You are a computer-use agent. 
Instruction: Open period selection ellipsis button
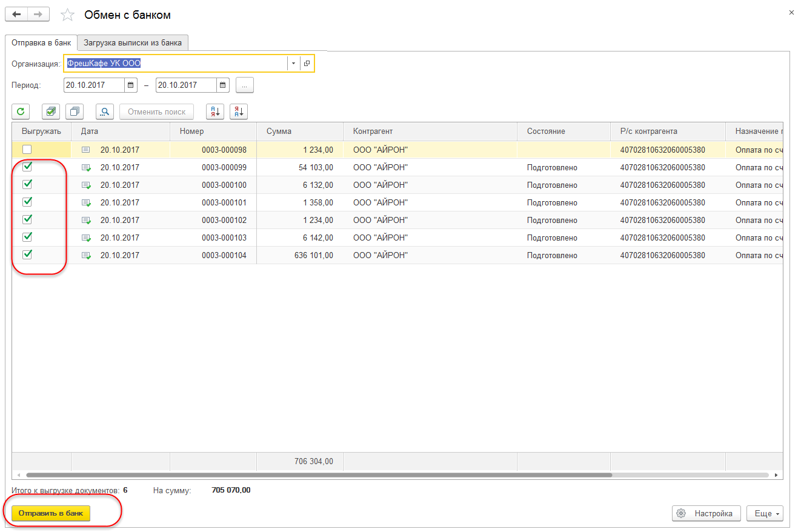(245, 85)
